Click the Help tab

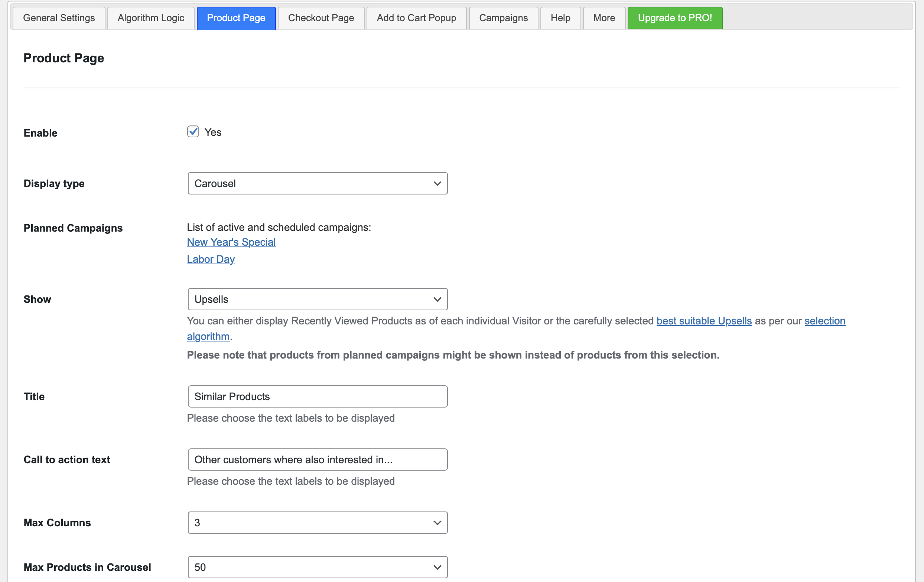560,18
